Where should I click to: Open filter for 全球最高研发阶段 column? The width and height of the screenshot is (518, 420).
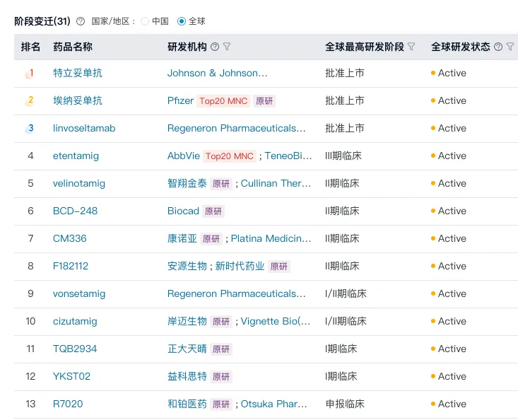411,47
